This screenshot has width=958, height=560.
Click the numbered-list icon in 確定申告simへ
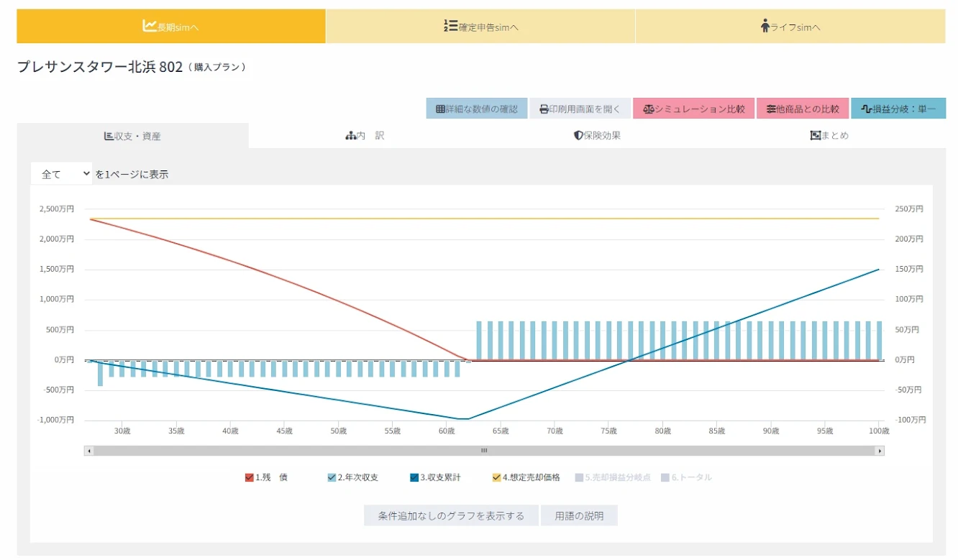(x=451, y=27)
